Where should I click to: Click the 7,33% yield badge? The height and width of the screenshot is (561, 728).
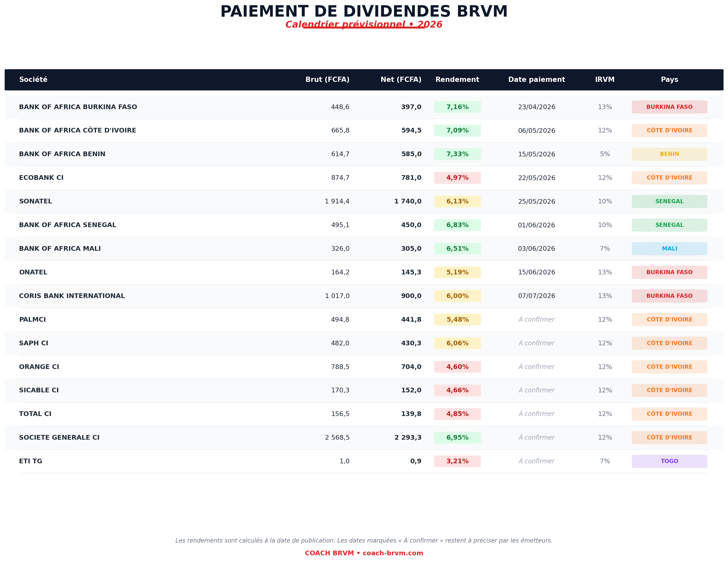(457, 154)
